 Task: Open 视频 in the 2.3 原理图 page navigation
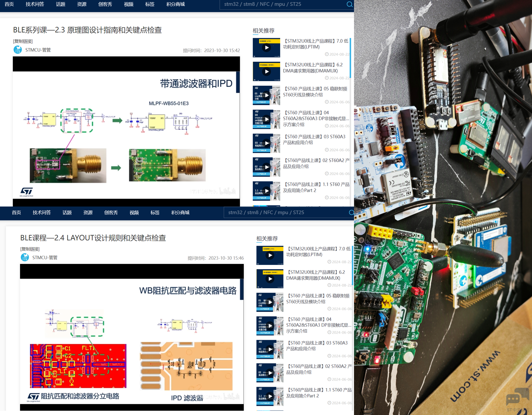(x=129, y=4)
